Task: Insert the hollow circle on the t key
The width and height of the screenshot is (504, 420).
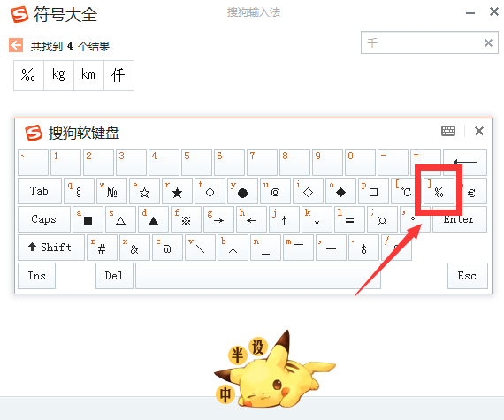Action: (x=210, y=191)
